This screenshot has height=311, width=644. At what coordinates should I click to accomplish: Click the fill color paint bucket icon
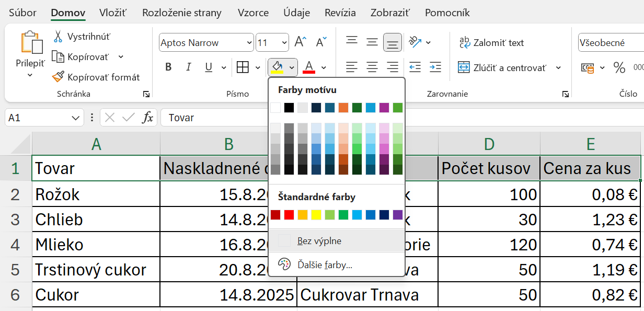point(277,67)
